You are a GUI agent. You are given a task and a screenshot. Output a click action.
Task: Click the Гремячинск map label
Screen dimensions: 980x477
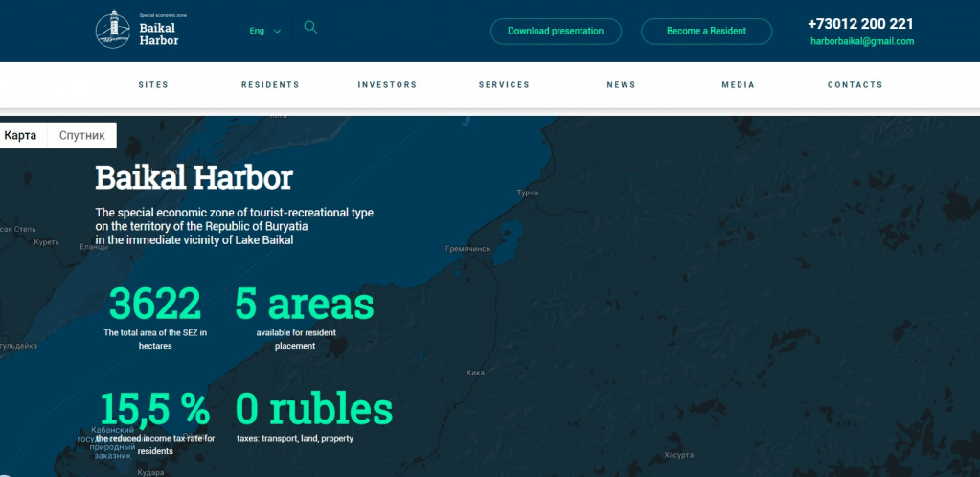[x=467, y=249]
